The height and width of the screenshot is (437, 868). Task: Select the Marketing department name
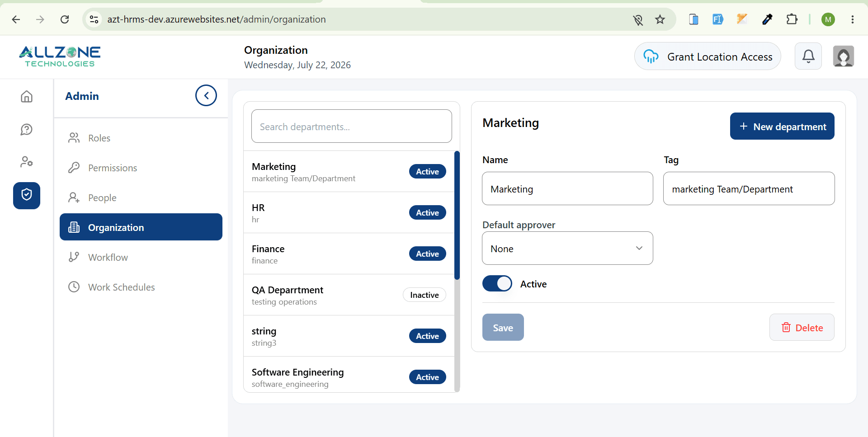[x=274, y=167]
